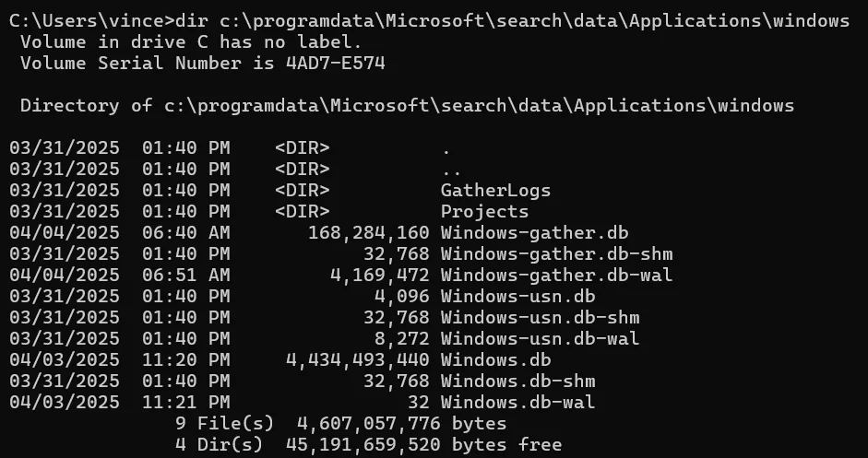Click the Windows.db-wal file name

click(517, 402)
